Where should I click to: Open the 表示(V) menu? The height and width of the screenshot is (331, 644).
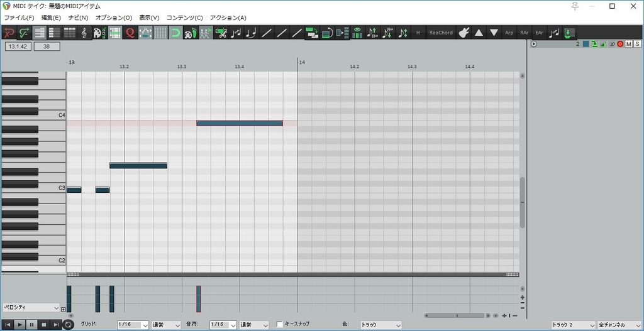click(x=149, y=18)
